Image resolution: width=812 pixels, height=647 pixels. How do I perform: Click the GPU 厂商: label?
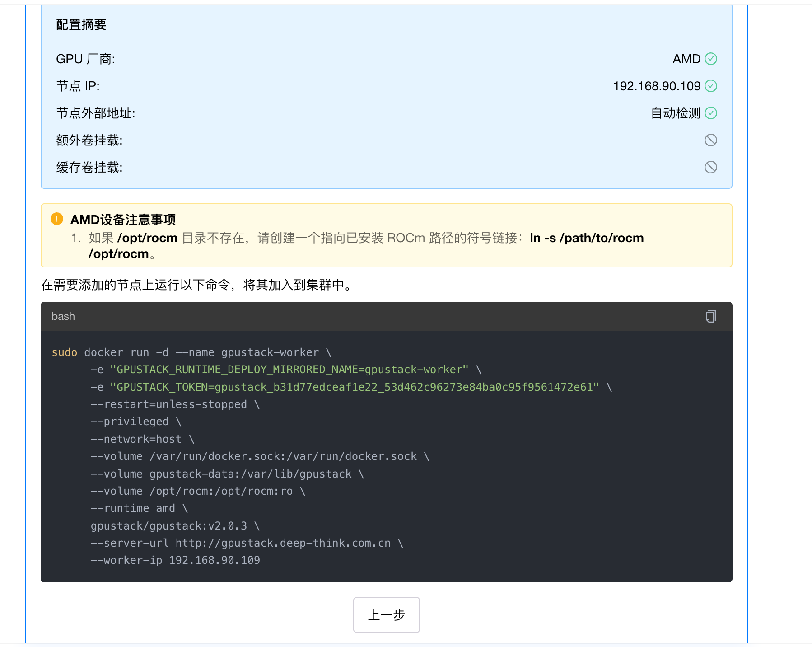click(x=86, y=59)
